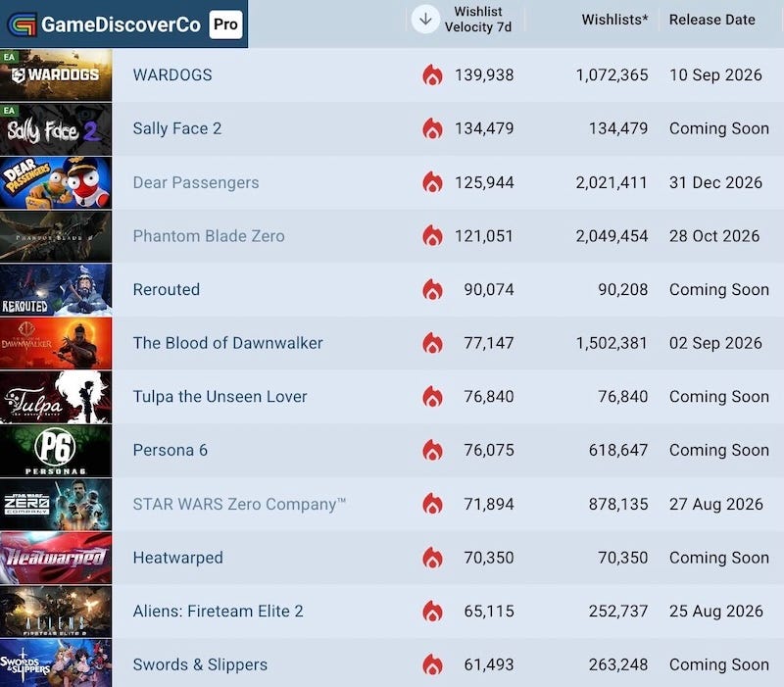The height and width of the screenshot is (687, 784).
Task: Select the release date 27 Aug 2026
Action: [716, 504]
